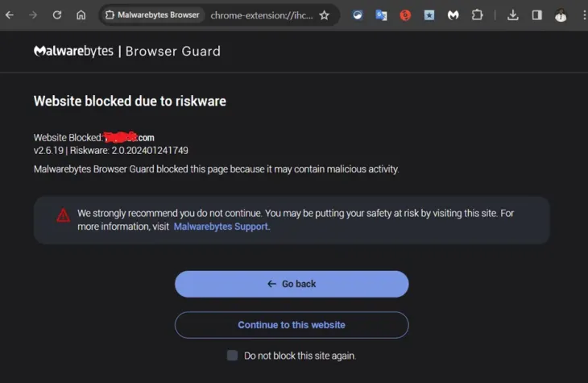This screenshot has height=383, width=588.
Task: Click the red circular extension icon
Action: click(405, 15)
